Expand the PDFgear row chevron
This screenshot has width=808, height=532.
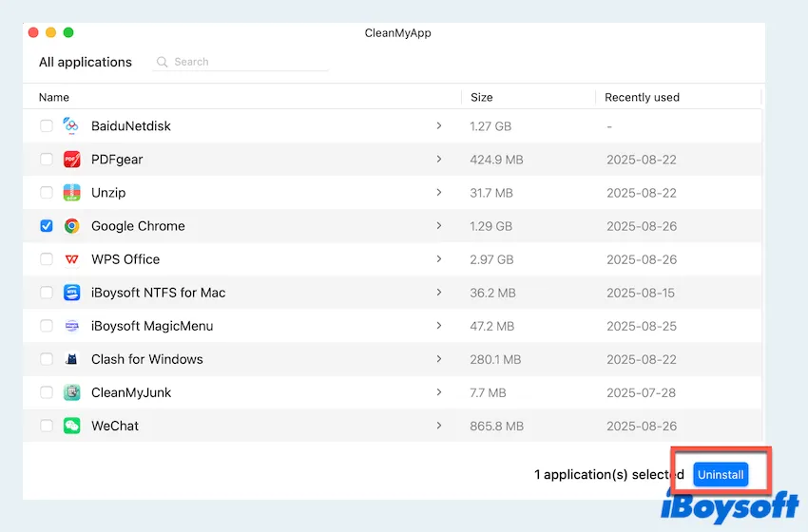439,160
